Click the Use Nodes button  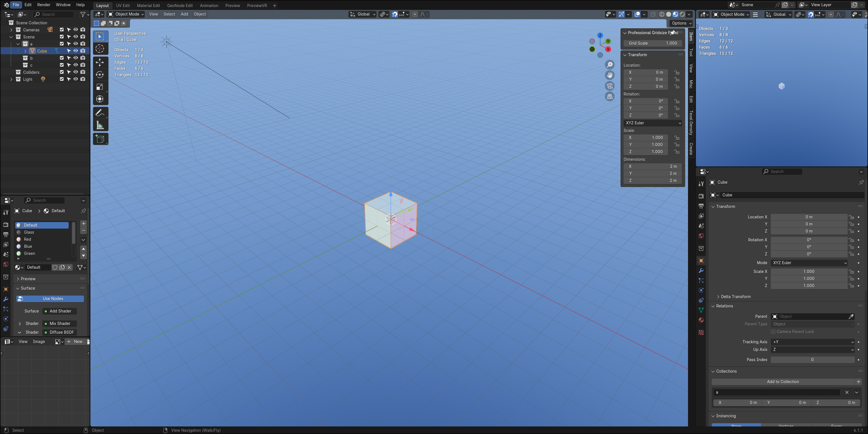tap(50, 299)
